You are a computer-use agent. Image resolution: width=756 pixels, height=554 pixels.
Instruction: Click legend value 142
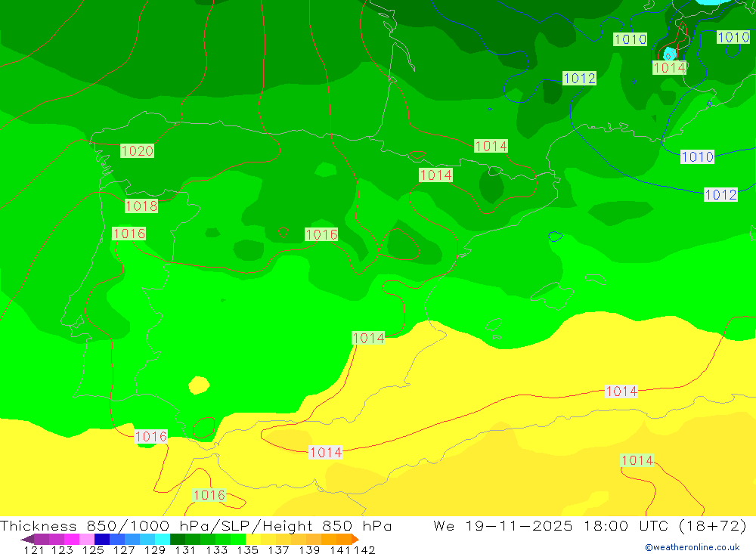[364, 549]
